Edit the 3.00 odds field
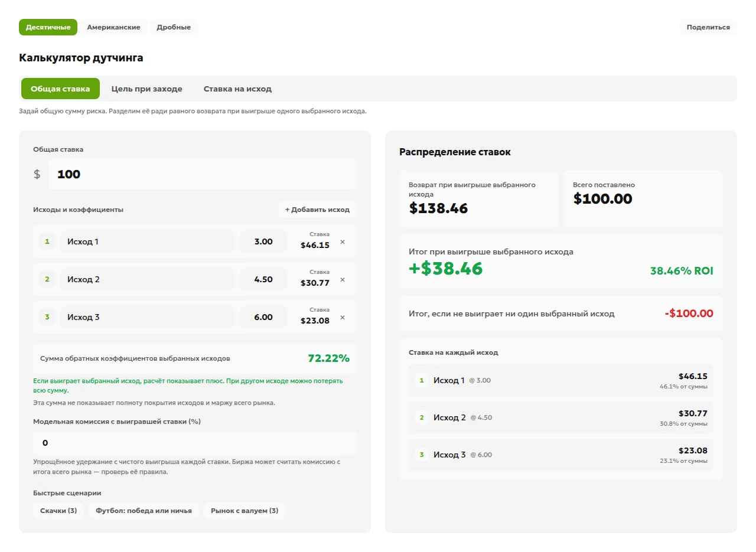Viewport: 756px width, 552px height. click(263, 241)
